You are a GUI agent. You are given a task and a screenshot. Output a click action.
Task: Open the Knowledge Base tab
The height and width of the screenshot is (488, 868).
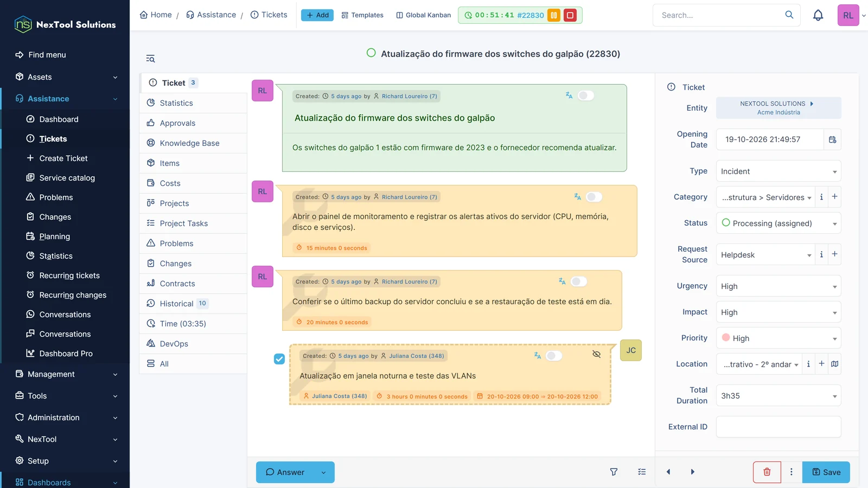point(193,143)
